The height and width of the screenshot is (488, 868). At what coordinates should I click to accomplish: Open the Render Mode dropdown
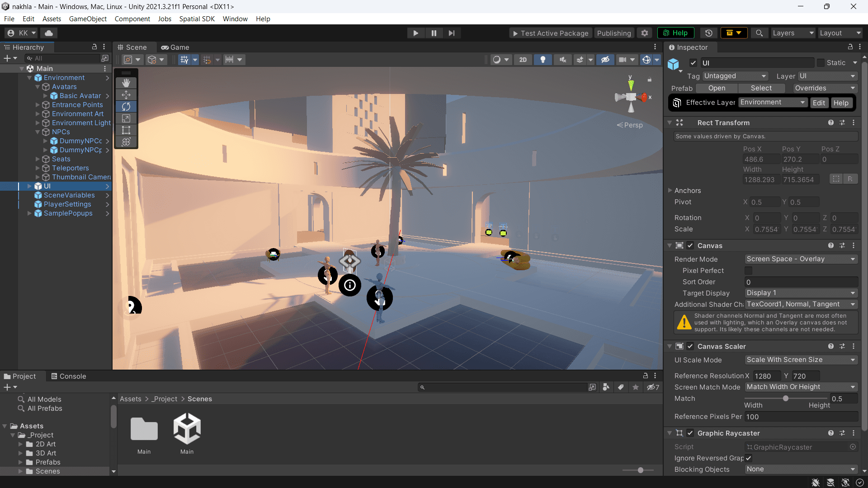801,259
